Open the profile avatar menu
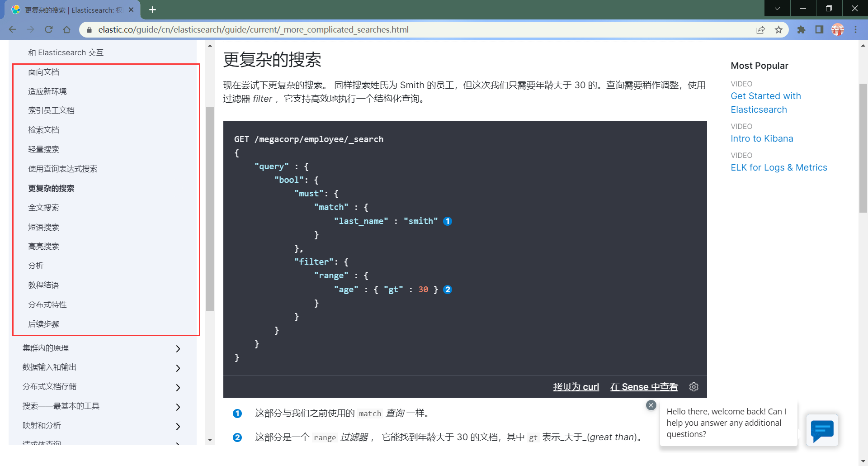 pyautogui.click(x=838, y=29)
